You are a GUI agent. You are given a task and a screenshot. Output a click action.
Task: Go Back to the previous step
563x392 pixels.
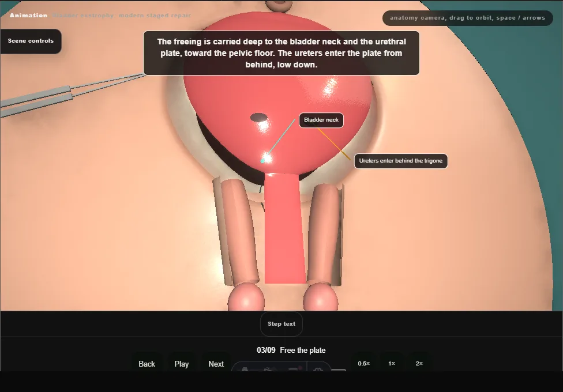click(x=147, y=364)
